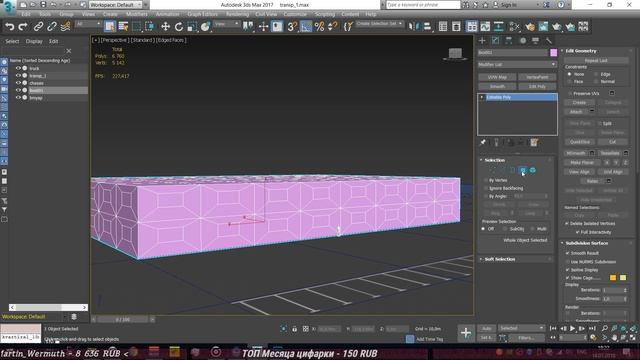Open the Rendering menu
This screenshot has width=640, height=360.
pyautogui.click(x=237, y=14)
